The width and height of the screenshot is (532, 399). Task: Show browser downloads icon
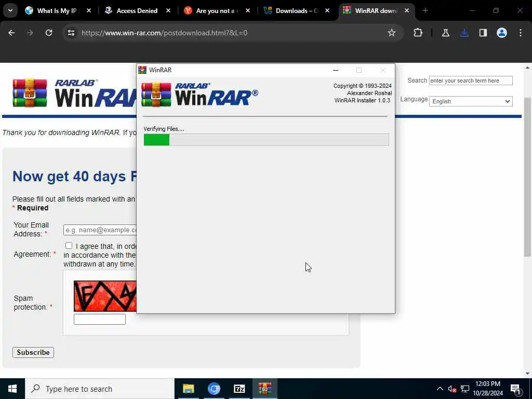(464, 33)
